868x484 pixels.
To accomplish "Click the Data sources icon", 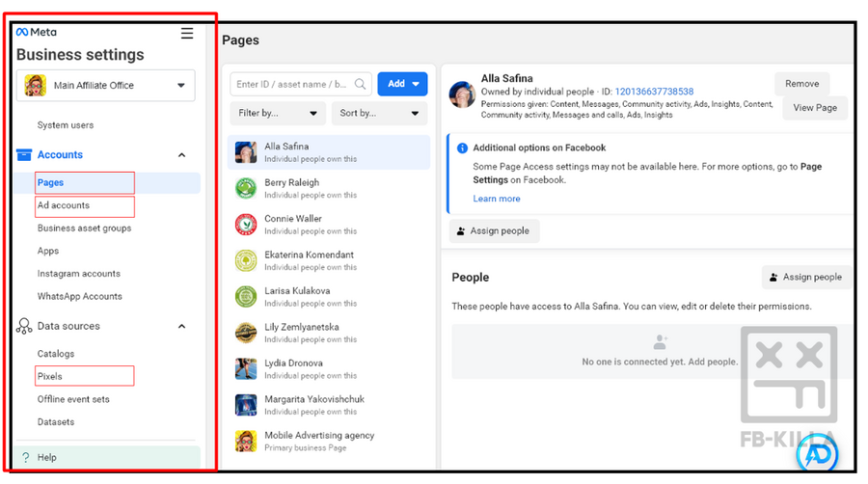I will click(24, 327).
